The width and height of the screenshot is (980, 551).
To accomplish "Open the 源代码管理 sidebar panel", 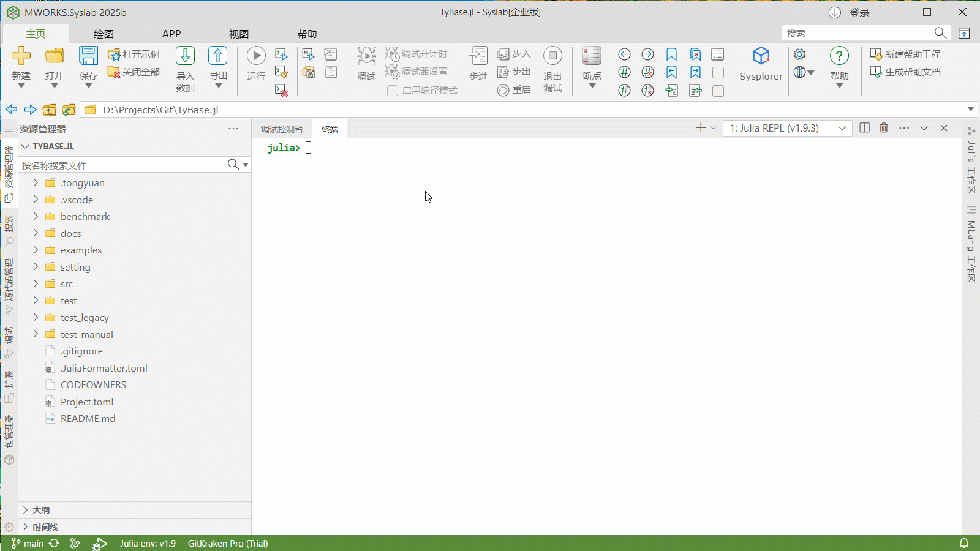I will (x=9, y=287).
